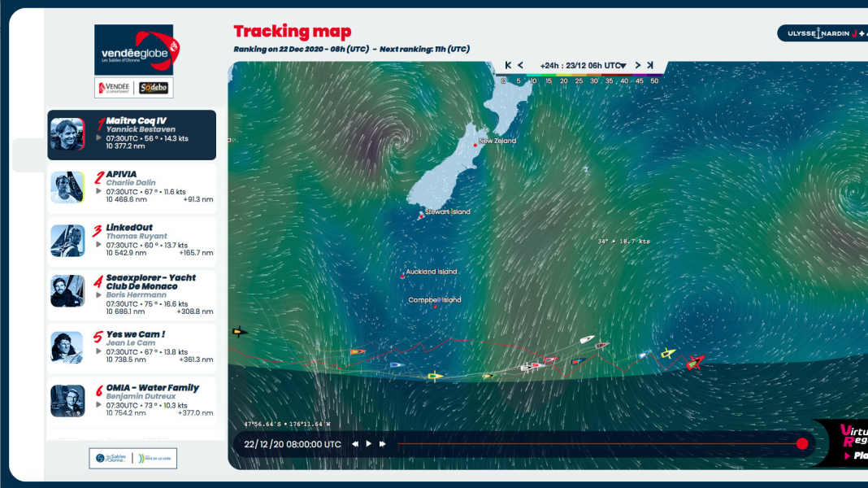Click the Ulysse Nardin sponsor button
Image resolution: width=868 pixels, height=488 pixels.
click(x=822, y=34)
